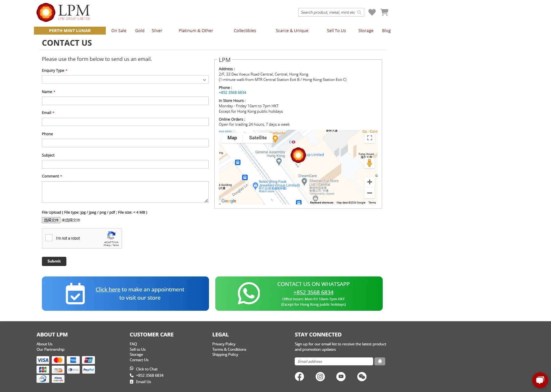Screen dimensions: 551x392
Task: Click the store phone number link
Action: click(x=232, y=93)
